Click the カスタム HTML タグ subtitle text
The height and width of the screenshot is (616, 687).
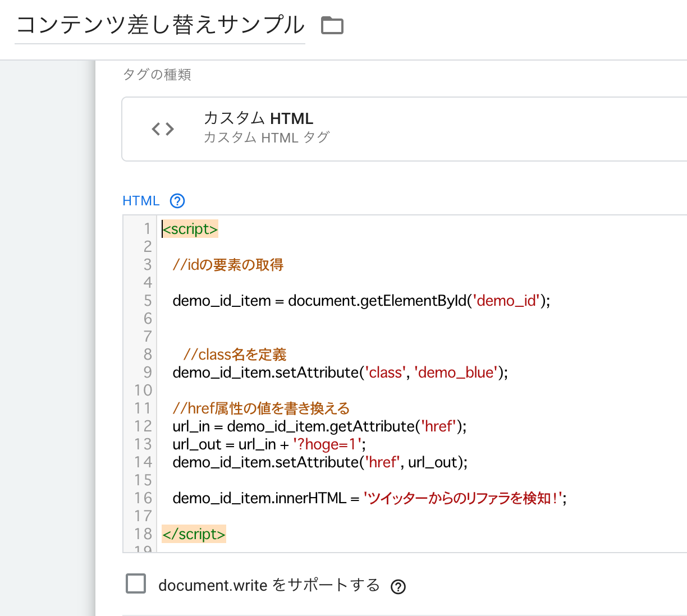coord(267,137)
